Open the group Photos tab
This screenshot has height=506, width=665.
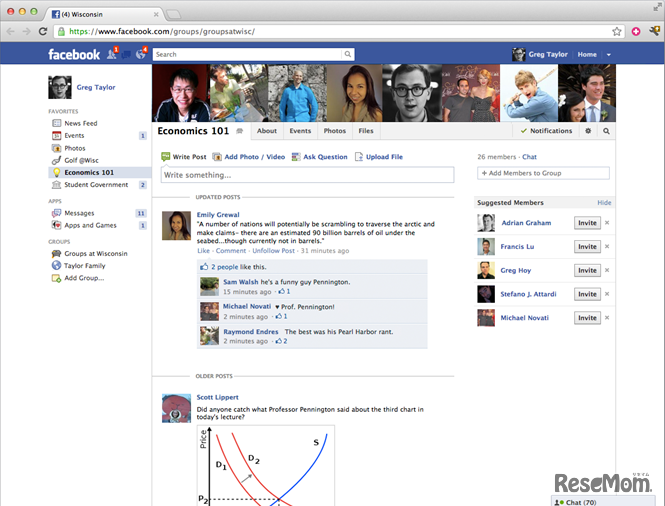pyautogui.click(x=335, y=131)
